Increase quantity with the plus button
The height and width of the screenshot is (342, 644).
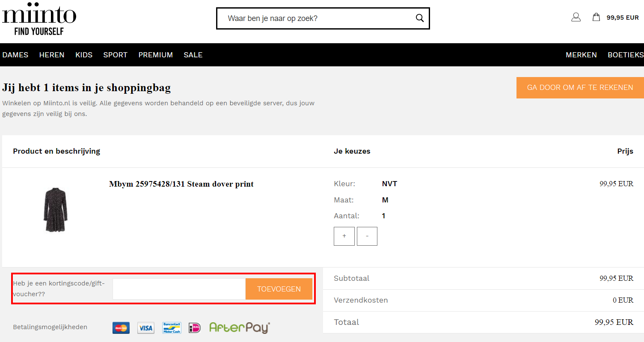tap(344, 236)
